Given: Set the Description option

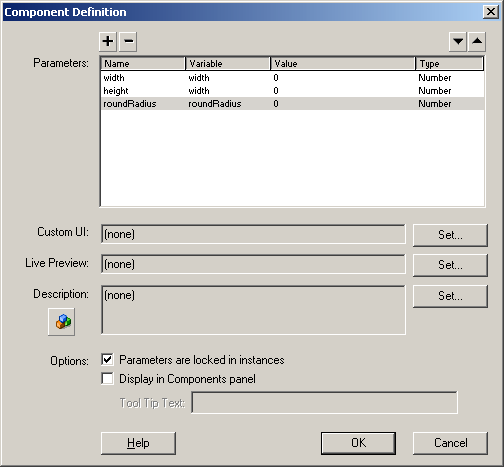Looking at the screenshot, I should pos(450,296).
